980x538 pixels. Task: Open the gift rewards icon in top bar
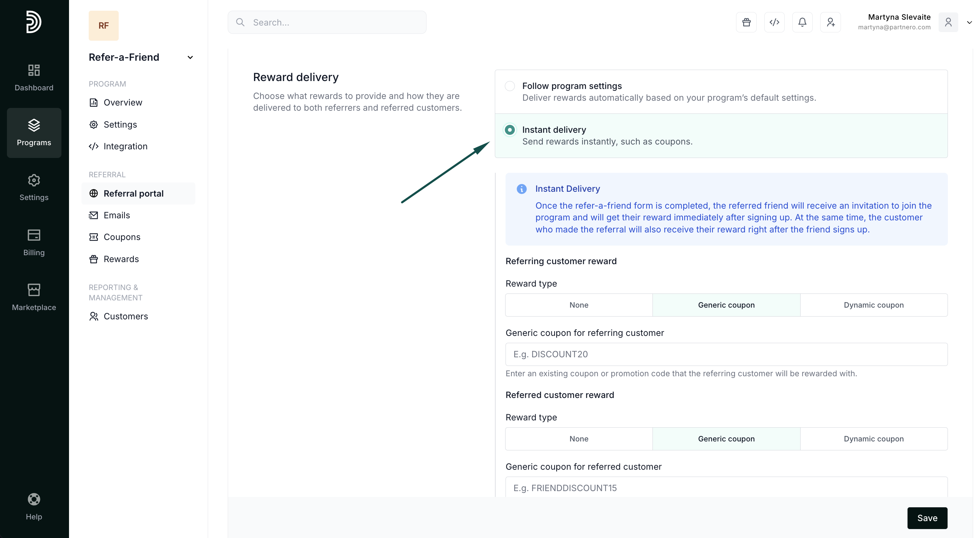[746, 22]
